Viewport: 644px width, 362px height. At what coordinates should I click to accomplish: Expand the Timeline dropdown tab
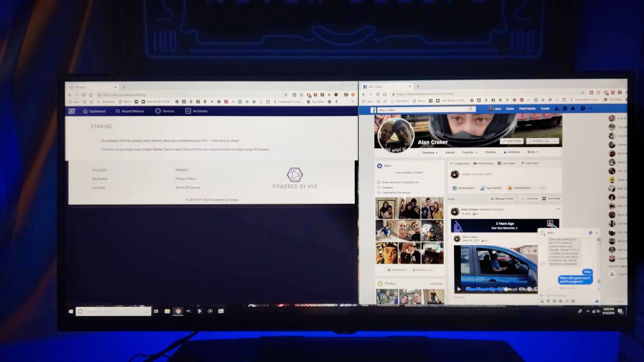pyautogui.click(x=429, y=152)
